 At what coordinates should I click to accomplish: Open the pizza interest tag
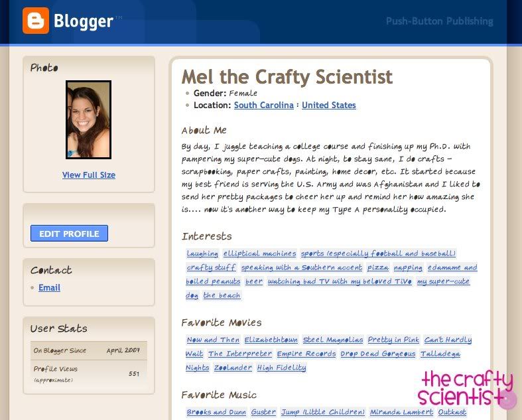tap(378, 267)
